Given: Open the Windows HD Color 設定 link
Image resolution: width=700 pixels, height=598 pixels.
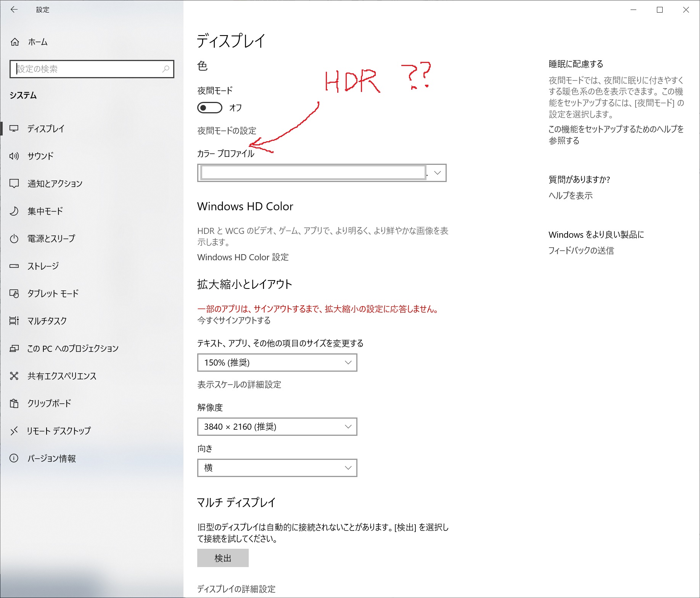Looking at the screenshot, I should click(x=243, y=257).
